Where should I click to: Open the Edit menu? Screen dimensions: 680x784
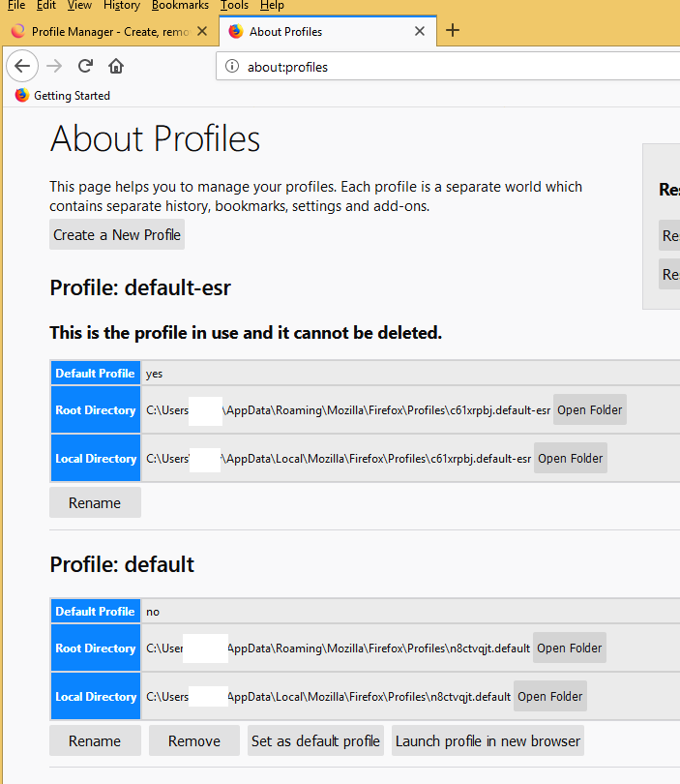coord(46,6)
